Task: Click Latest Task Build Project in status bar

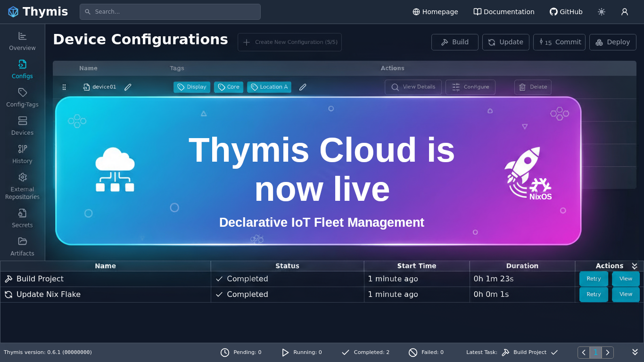Action: click(530, 353)
